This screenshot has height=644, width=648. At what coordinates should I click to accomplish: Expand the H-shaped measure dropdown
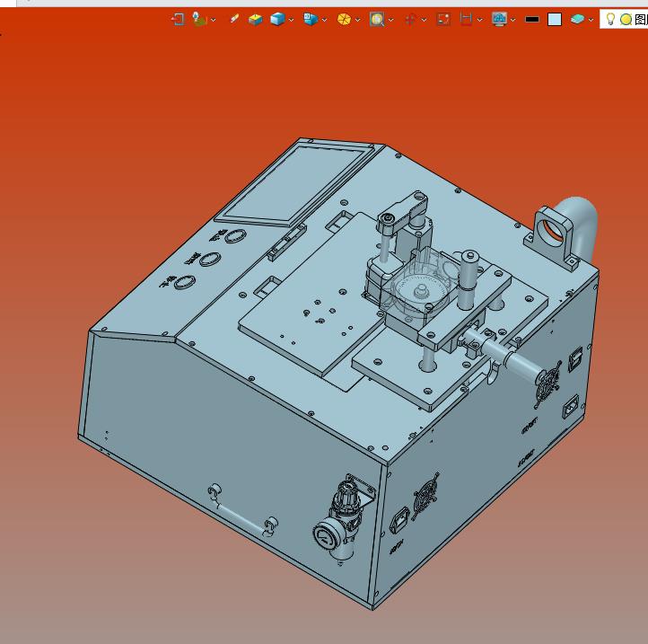coord(479,20)
